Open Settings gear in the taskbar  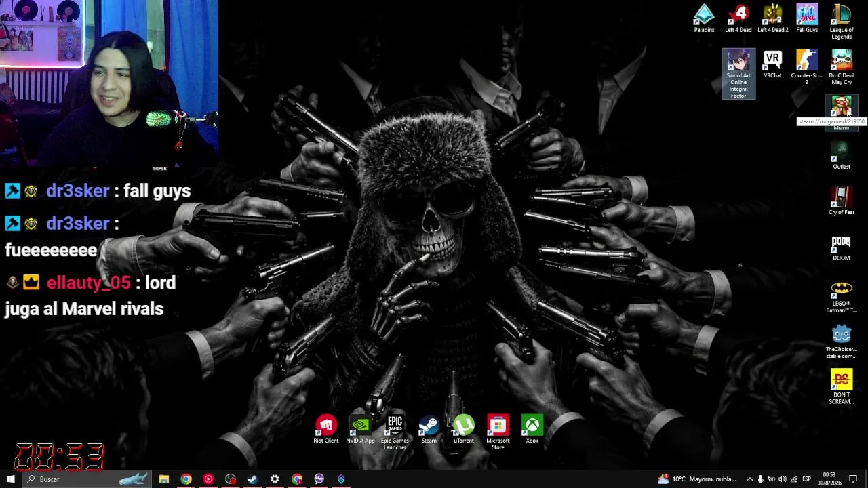(x=275, y=479)
